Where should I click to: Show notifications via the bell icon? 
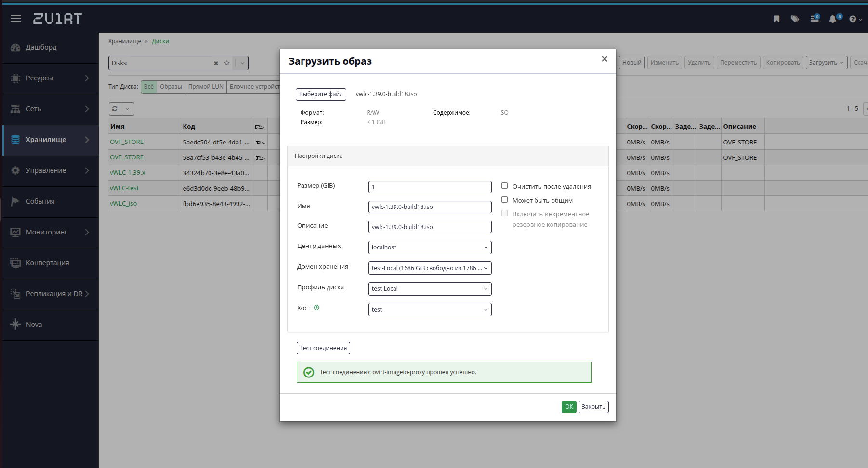coord(833,19)
